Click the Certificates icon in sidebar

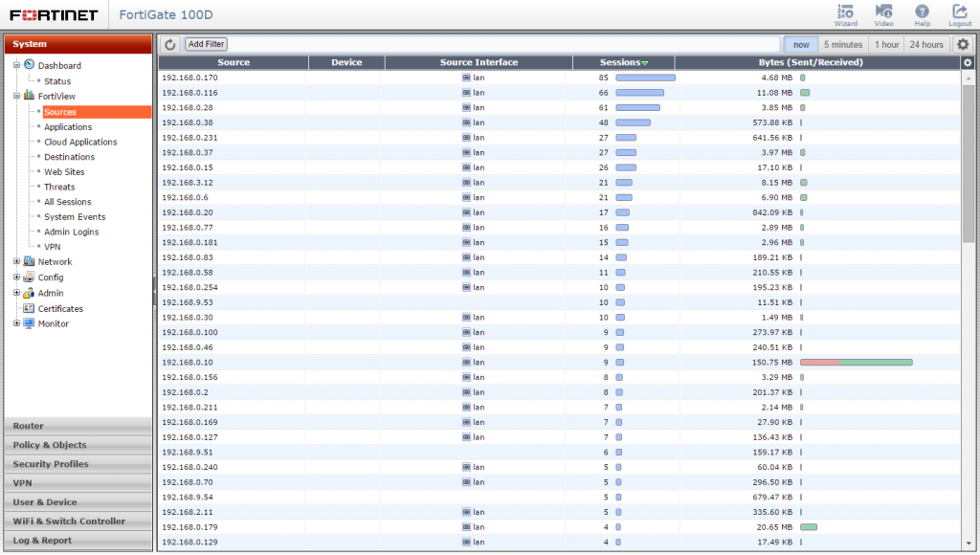29,308
